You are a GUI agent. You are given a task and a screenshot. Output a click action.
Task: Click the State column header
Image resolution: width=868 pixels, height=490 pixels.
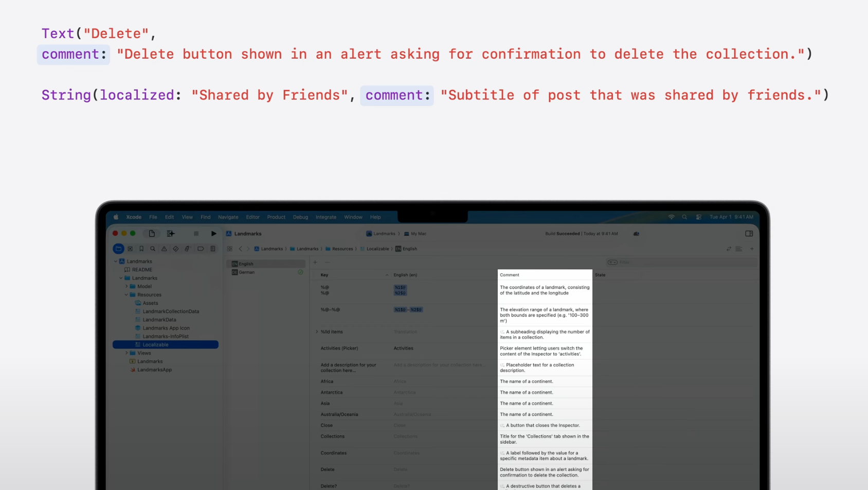tap(617, 275)
